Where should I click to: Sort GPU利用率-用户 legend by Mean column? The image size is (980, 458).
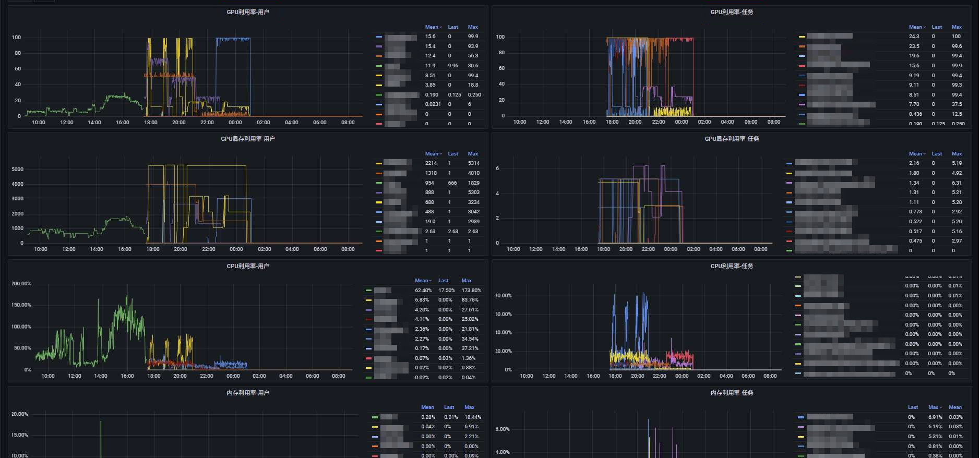click(433, 27)
